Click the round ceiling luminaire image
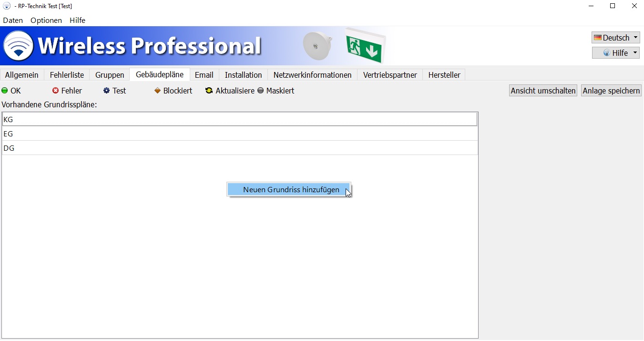This screenshot has height=341, width=644. (x=317, y=46)
